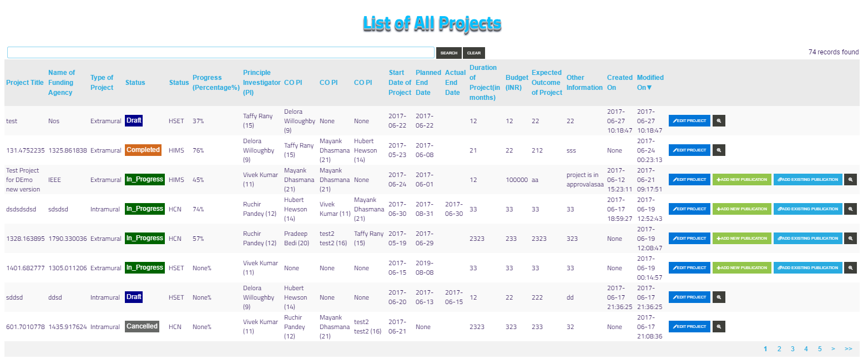Add new publication to 1328.163895
Viewport: 868px width, 359px height.
[x=742, y=238]
